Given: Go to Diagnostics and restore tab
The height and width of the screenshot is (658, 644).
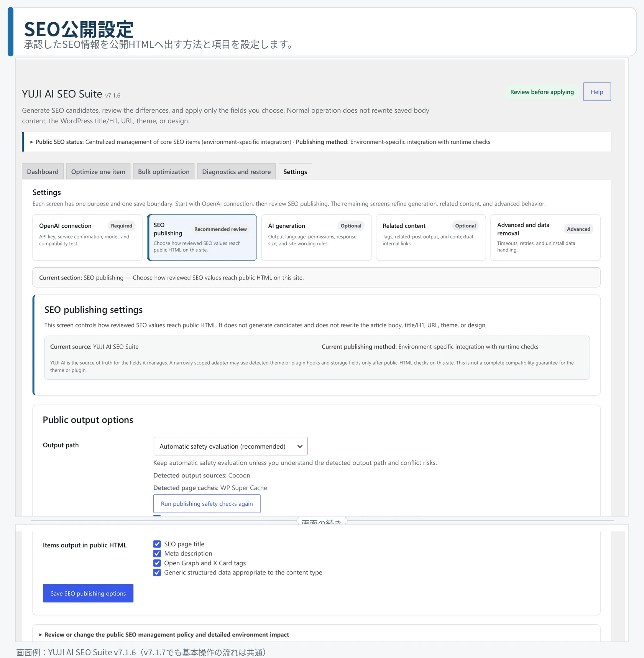Looking at the screenshot, I should pos(236,171).
